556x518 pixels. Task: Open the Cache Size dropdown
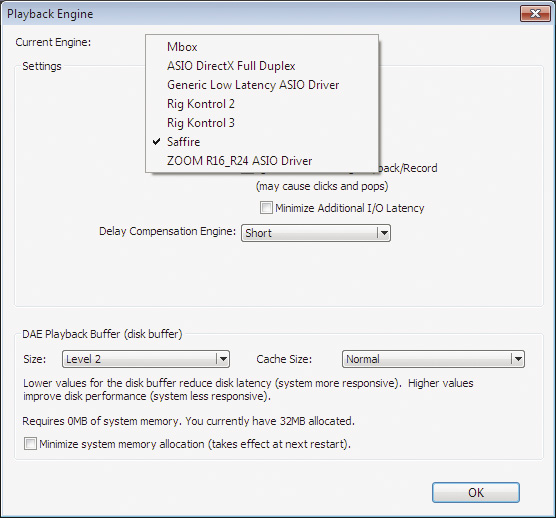click(433, 359)
